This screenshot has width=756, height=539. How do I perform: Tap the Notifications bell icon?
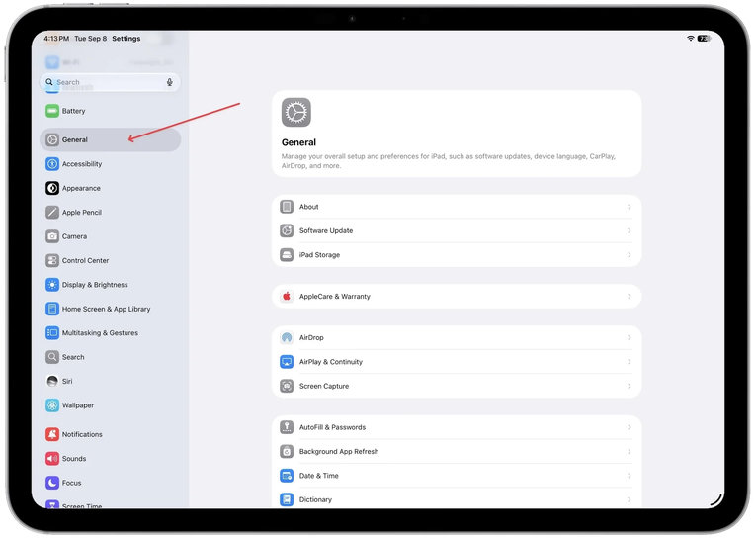(x=52, y=434)
